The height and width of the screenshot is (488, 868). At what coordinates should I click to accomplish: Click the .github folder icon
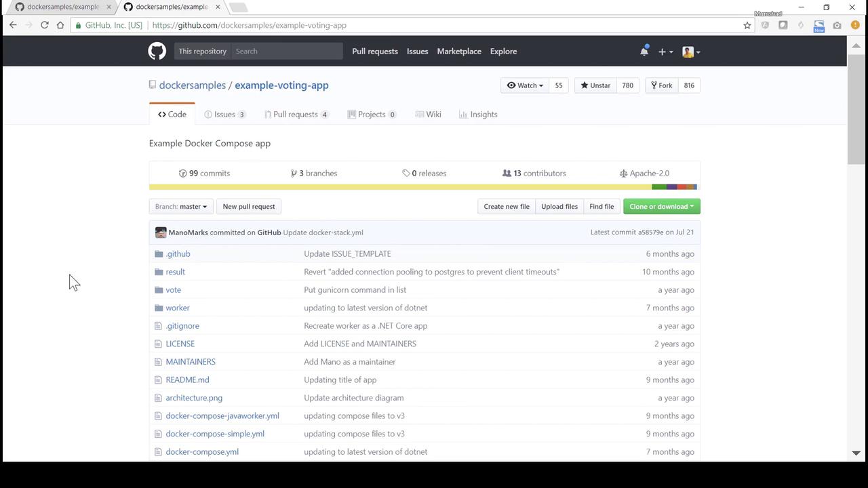tap(159, 253)
